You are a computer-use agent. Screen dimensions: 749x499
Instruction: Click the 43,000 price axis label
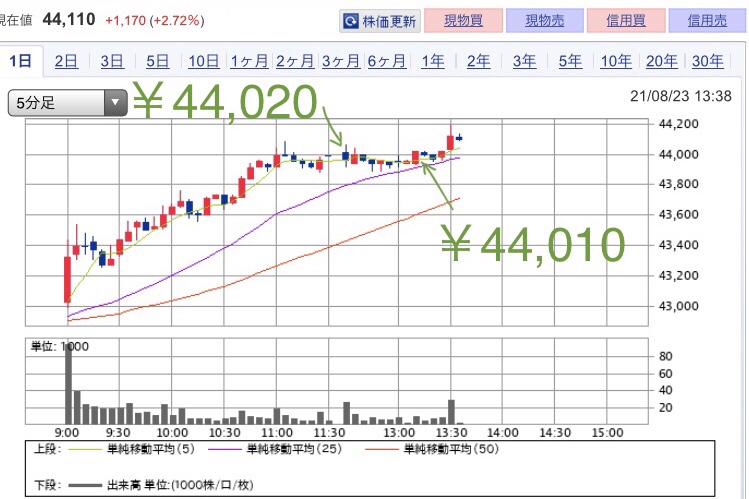click(x=678, y=306)
